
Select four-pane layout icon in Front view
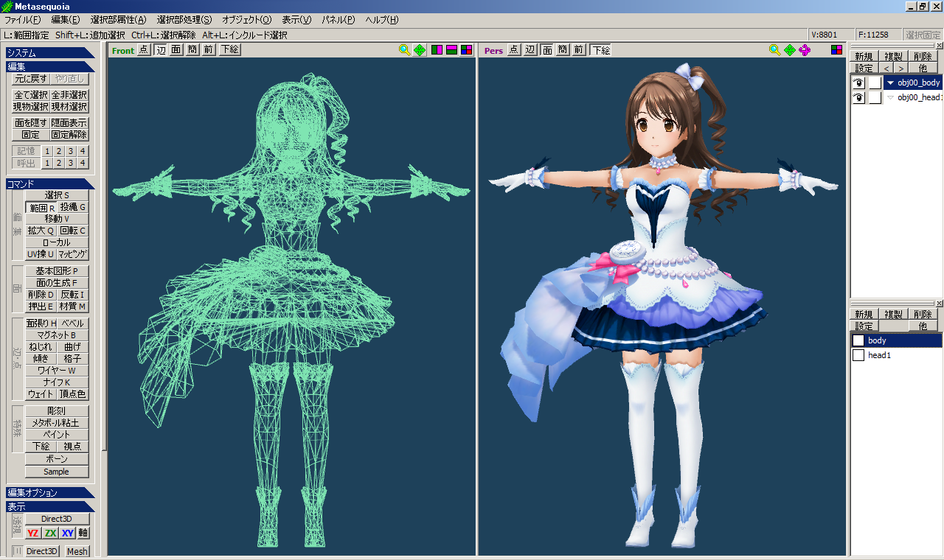point(467,50)
